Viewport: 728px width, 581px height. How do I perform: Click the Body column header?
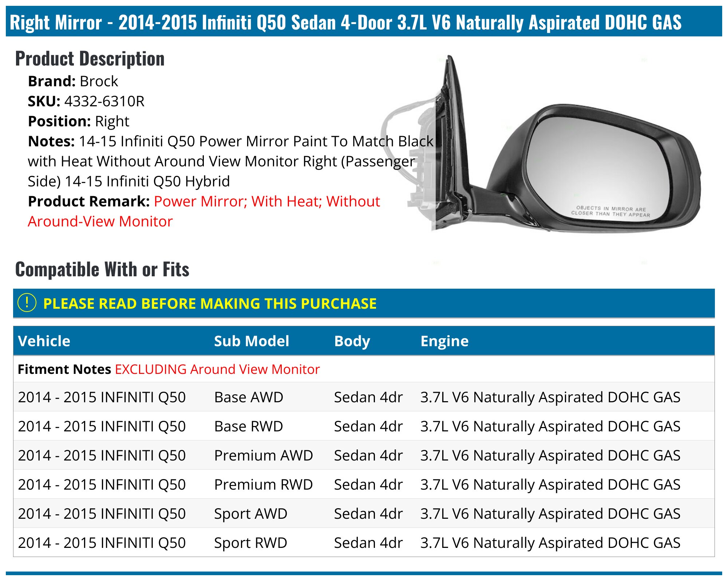coord(352,341)
